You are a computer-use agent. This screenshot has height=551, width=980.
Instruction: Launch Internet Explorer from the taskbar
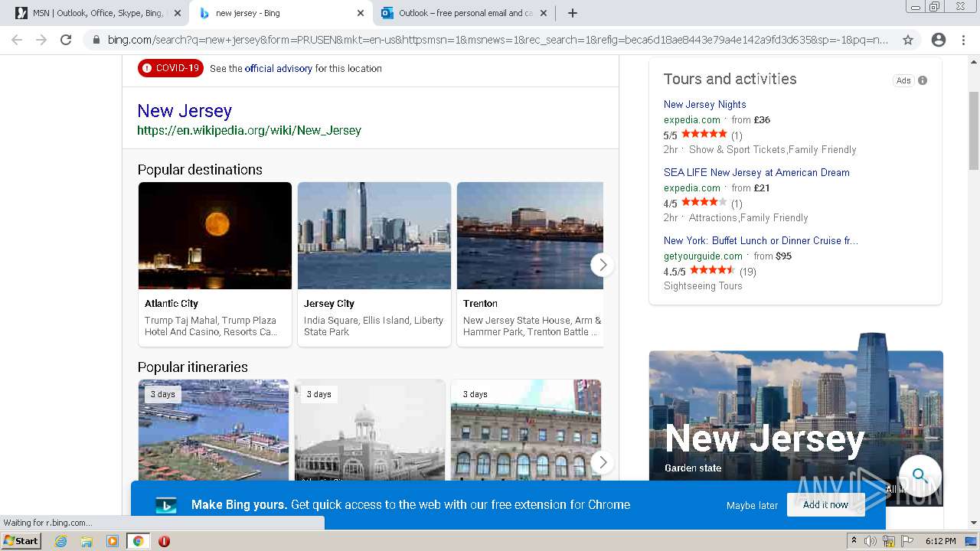[x=60, y=541]
